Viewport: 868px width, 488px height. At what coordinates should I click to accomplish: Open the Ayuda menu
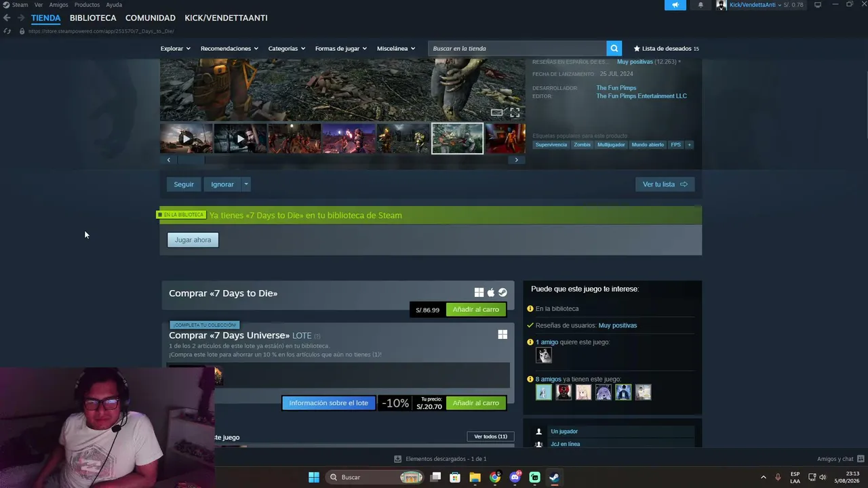[x=114, y=5]
